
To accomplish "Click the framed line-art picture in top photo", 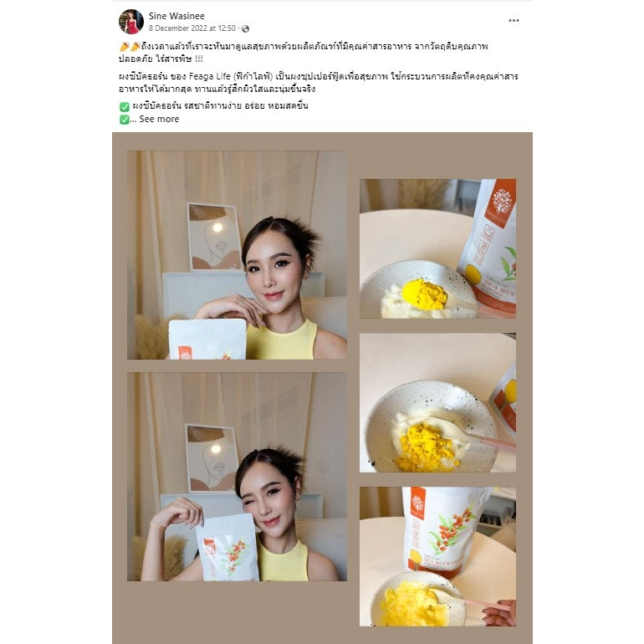I will click(x=214, y=237).
